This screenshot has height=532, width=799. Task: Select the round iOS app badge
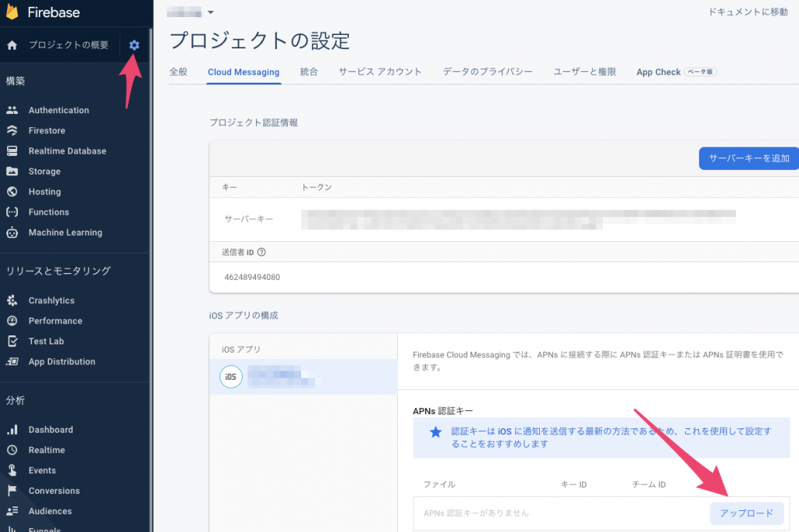pyautogui.click(x=231, y=377)
